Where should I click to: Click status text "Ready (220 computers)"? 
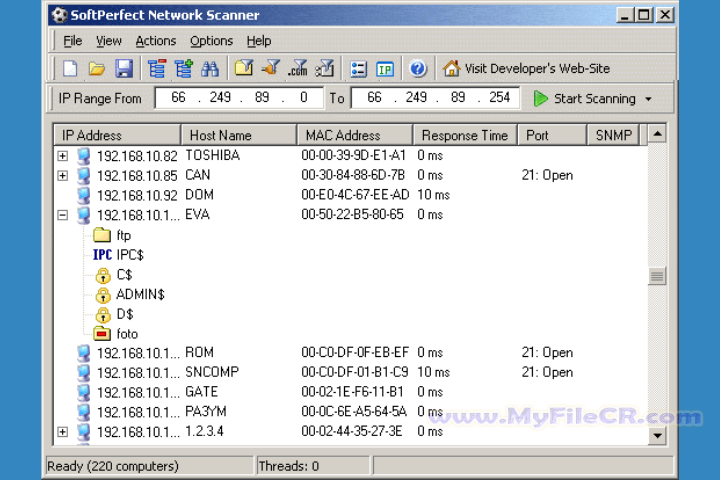[x=112, y=466]
